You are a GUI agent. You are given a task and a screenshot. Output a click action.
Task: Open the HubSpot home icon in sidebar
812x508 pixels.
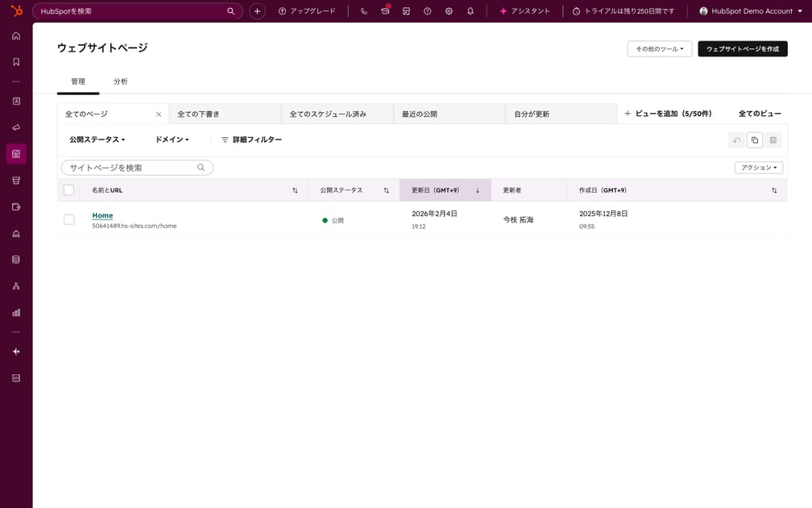point(15,35)
